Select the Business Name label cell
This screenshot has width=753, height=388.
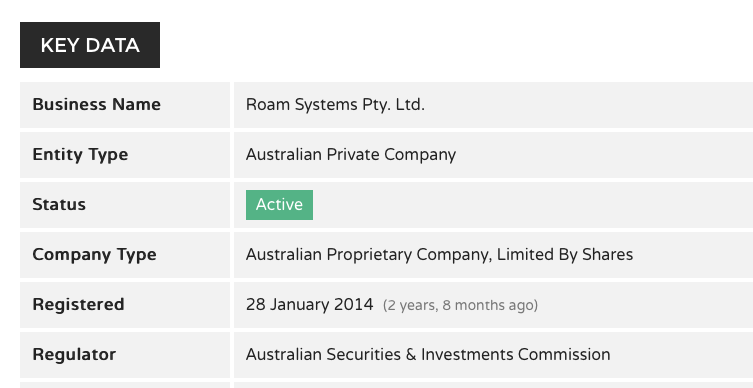pos(125,105)
